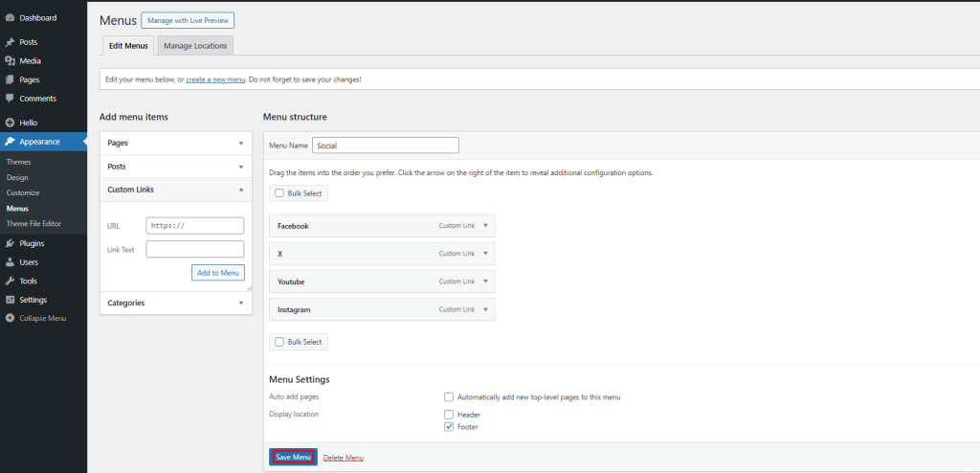Click the Menu Settings heading

[300, 379]
